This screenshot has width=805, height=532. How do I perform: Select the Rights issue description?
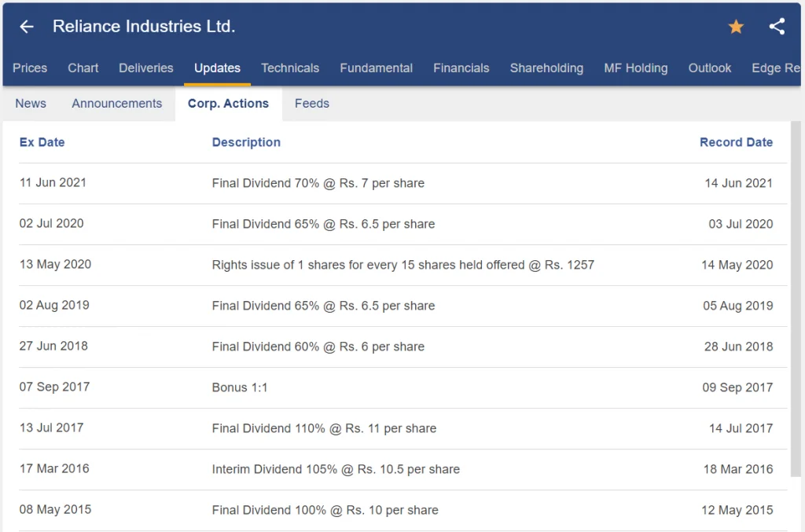point(403,266)
